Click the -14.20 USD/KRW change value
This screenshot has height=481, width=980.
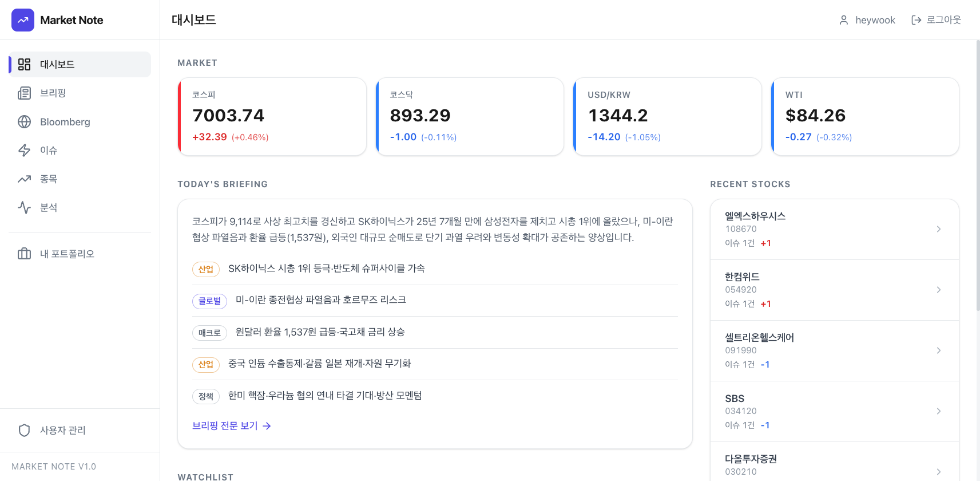coord(604,137)
